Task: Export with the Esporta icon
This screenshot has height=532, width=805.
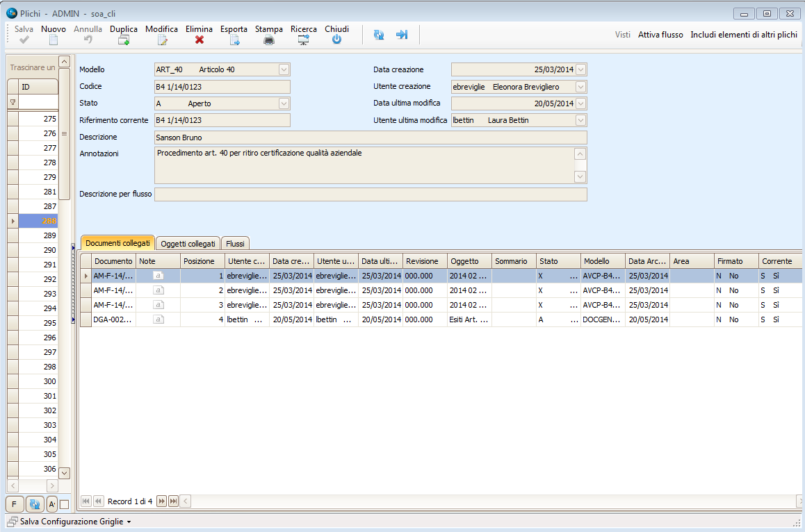Action: [234, 40]
